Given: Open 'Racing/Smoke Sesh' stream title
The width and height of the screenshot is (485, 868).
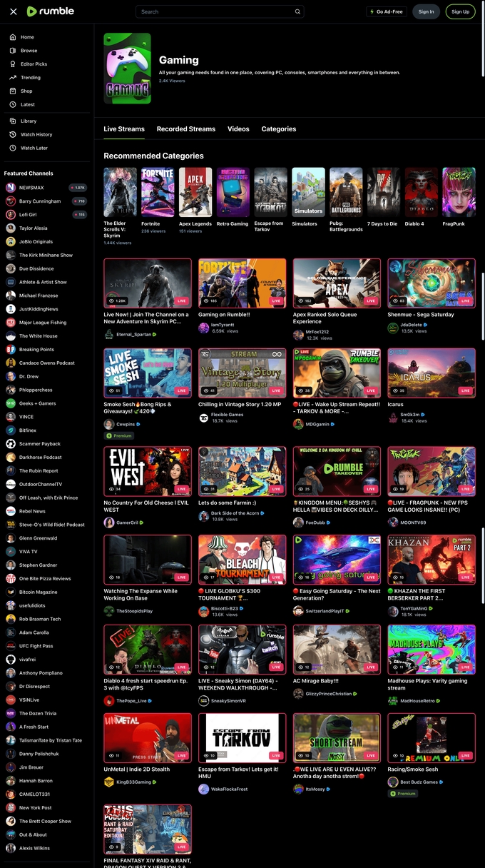Looking at the screenshot, I should point(413,769).
